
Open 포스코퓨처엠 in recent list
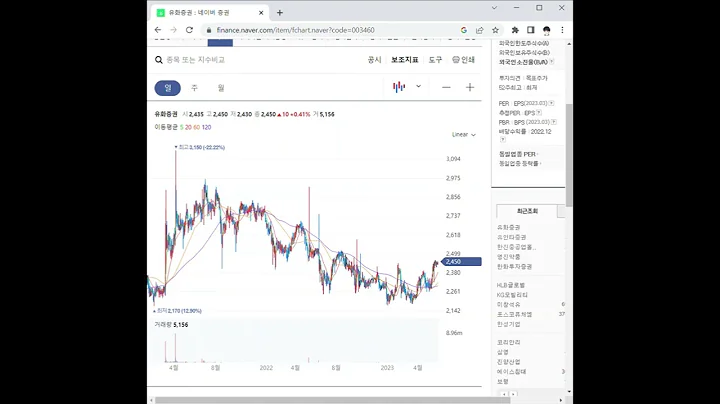click(514, 314)
